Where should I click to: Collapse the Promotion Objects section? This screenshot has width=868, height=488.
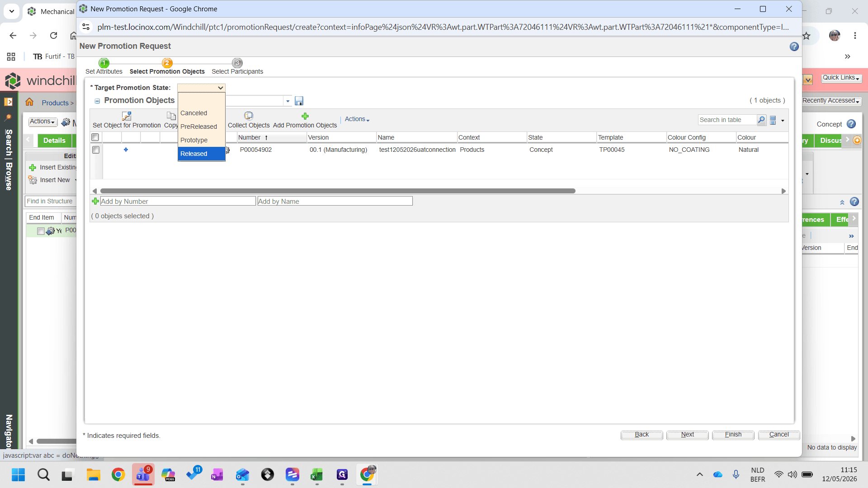click(97, 101)
